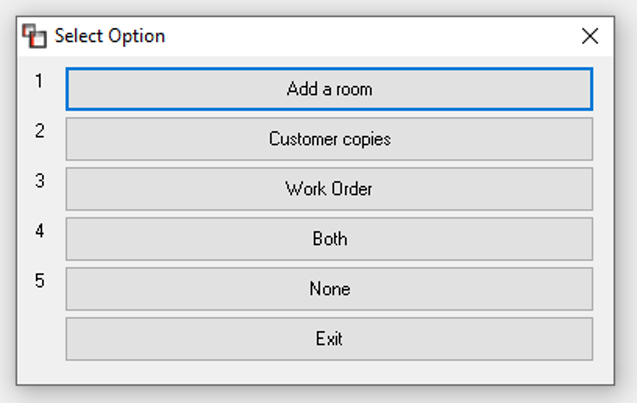Click the application icon in title bar

coord(34,36)
